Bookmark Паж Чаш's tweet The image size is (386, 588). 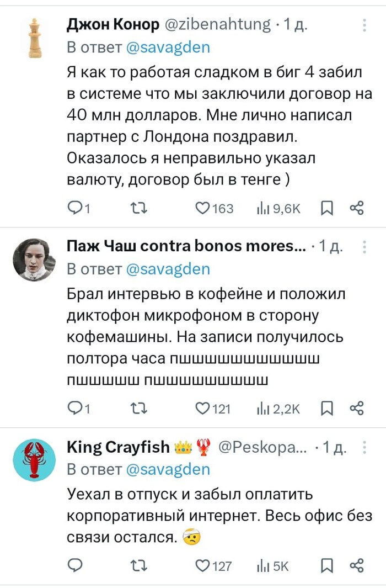[x=327, y=409]
